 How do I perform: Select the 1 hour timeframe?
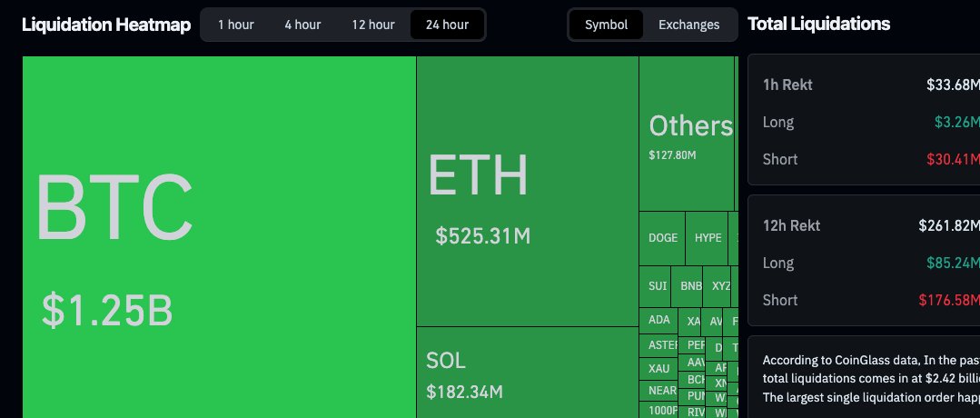(x=236, y=25)
